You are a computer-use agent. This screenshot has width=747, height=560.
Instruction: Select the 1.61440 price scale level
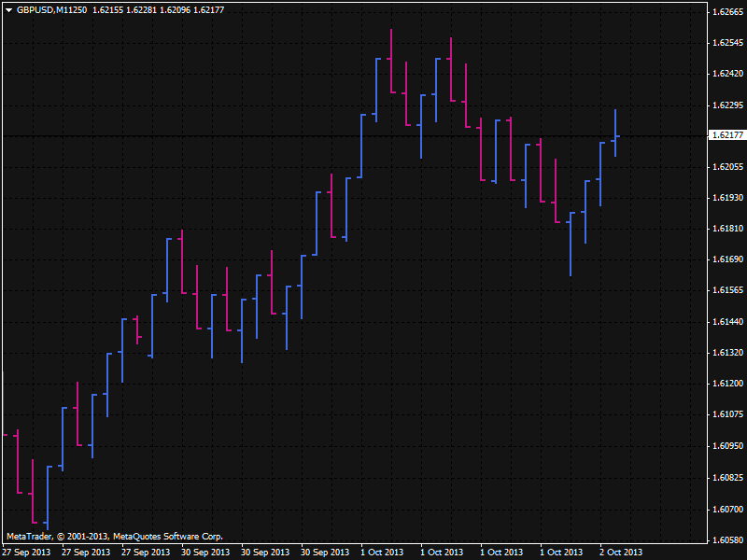click(x=727, y=322)
